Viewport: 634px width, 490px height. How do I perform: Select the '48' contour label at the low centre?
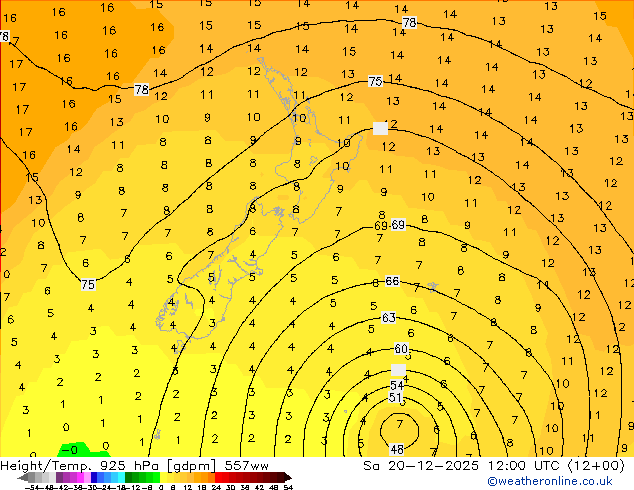[397, 449]
